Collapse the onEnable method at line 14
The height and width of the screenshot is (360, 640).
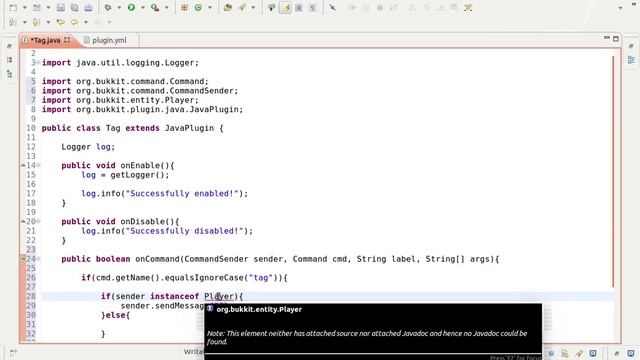click(38, 165)
